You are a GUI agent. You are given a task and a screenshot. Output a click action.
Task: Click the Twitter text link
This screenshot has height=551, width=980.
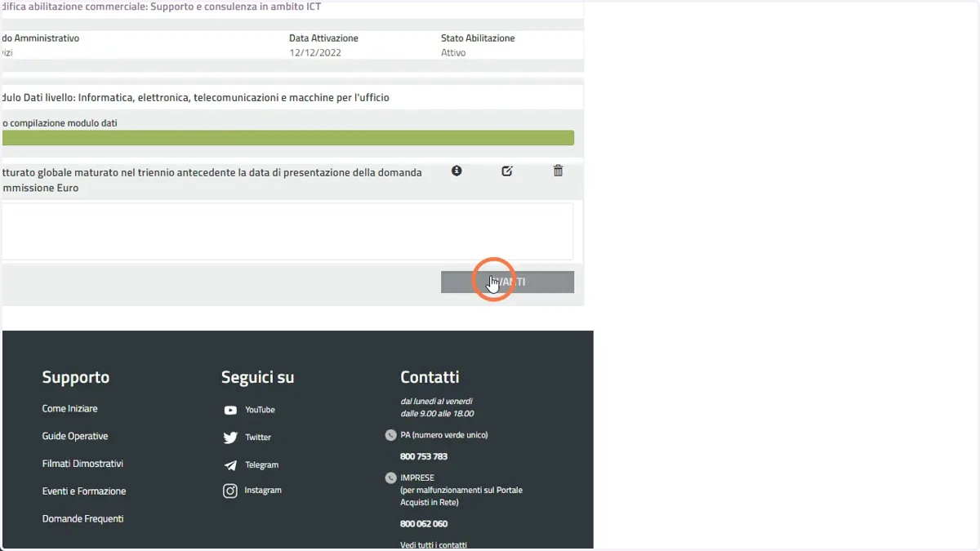pyautogui.click(x=258, y=438)
